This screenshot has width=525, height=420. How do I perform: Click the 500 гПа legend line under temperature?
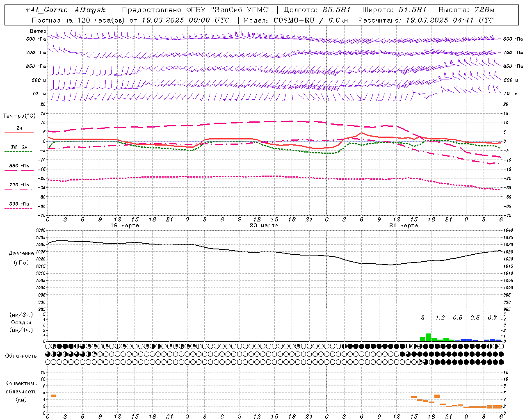point(18,208)
